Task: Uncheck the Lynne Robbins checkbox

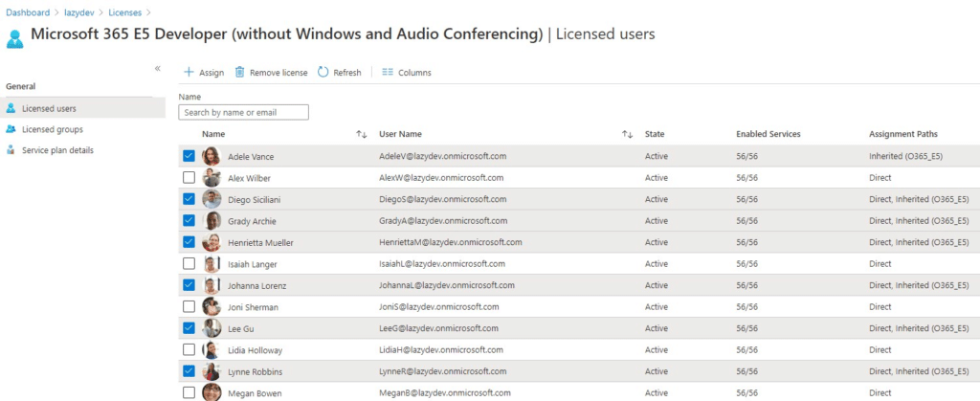Action: 189,371
